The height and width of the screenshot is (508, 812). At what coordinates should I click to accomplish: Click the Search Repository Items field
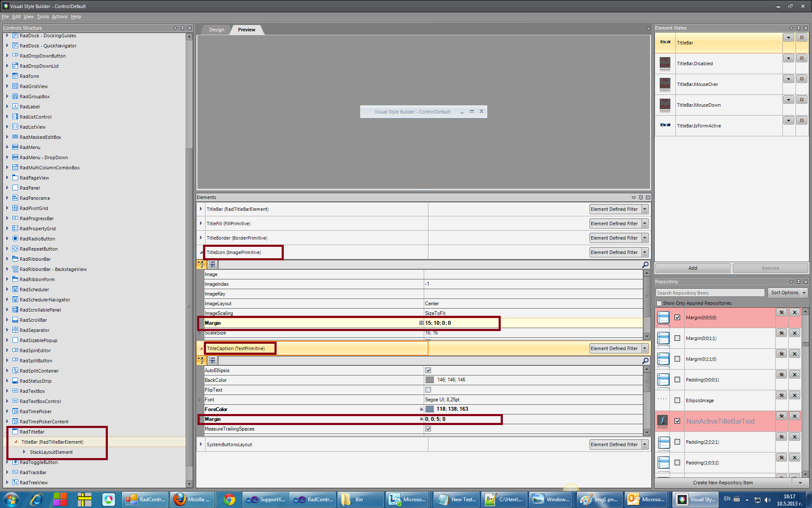(x=710, y=293)
